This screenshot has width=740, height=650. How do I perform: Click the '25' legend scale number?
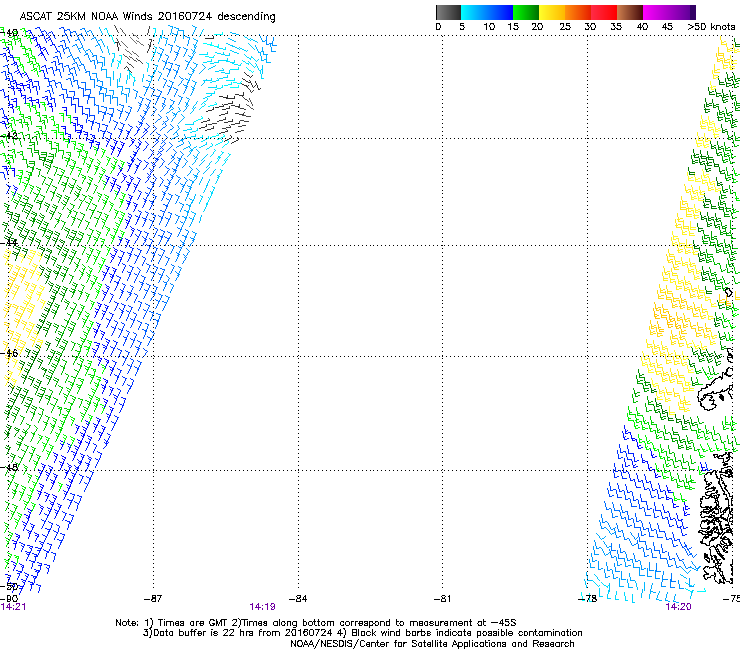[x=565, y=27]
